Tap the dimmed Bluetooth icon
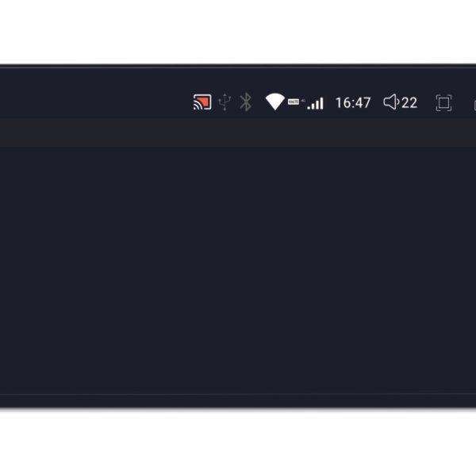The image size is (476, 476). [246, 102]
